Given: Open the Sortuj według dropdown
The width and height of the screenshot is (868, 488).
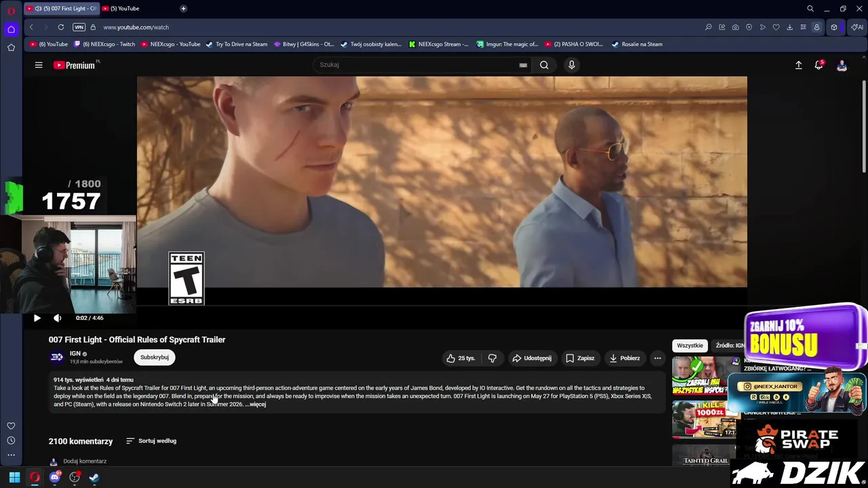Looking at the screenshot, I should pos(151,441).
